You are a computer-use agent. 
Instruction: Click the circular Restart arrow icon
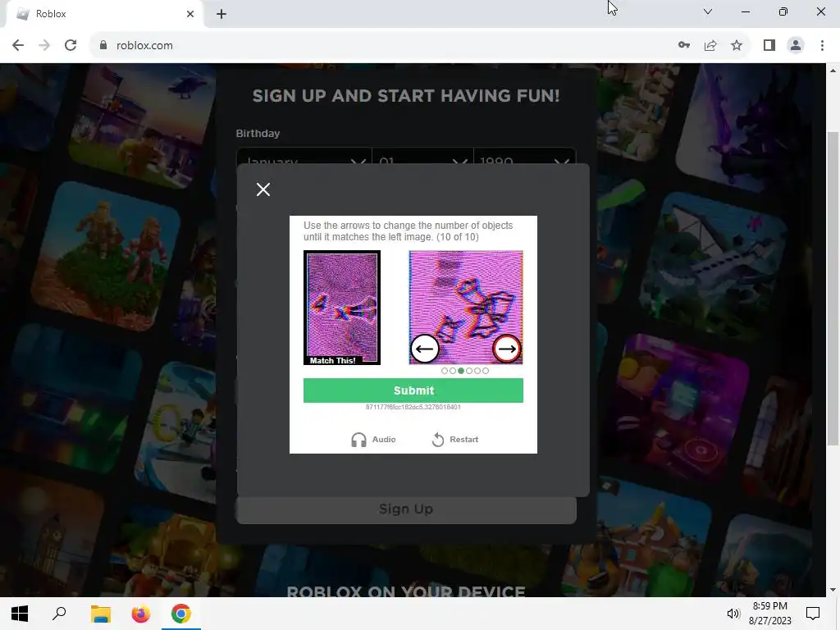tap(438, 440)
